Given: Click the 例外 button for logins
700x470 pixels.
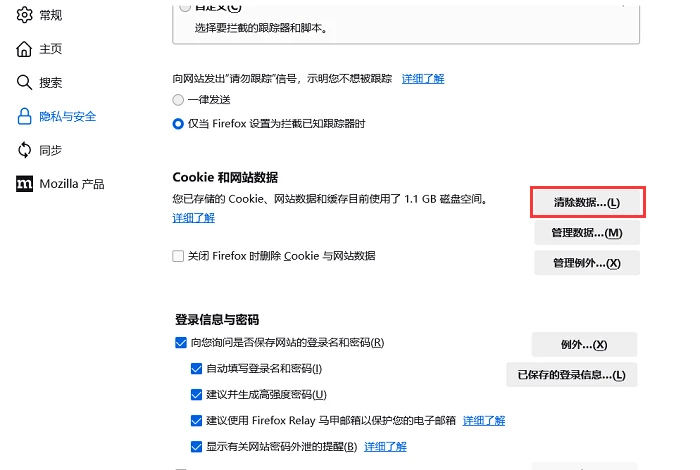Looking at the screenshot, I should coord(584,345).
